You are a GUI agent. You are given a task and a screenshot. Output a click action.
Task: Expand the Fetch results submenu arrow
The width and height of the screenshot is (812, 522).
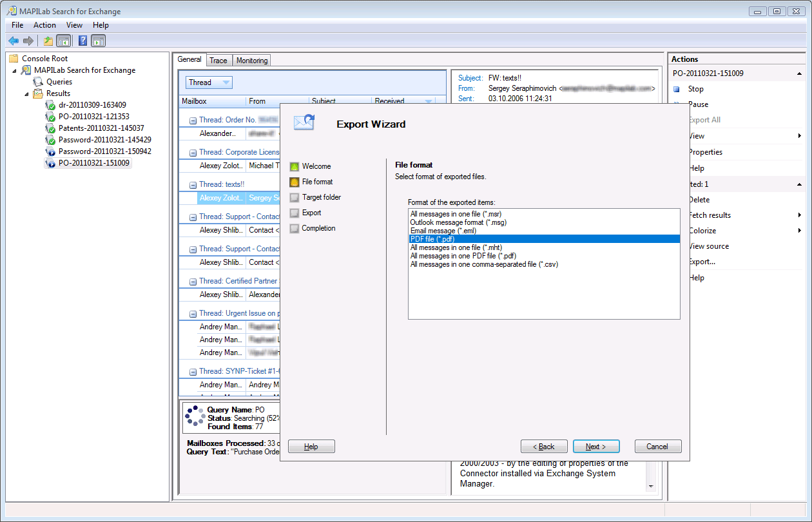(x=799, y=215)
